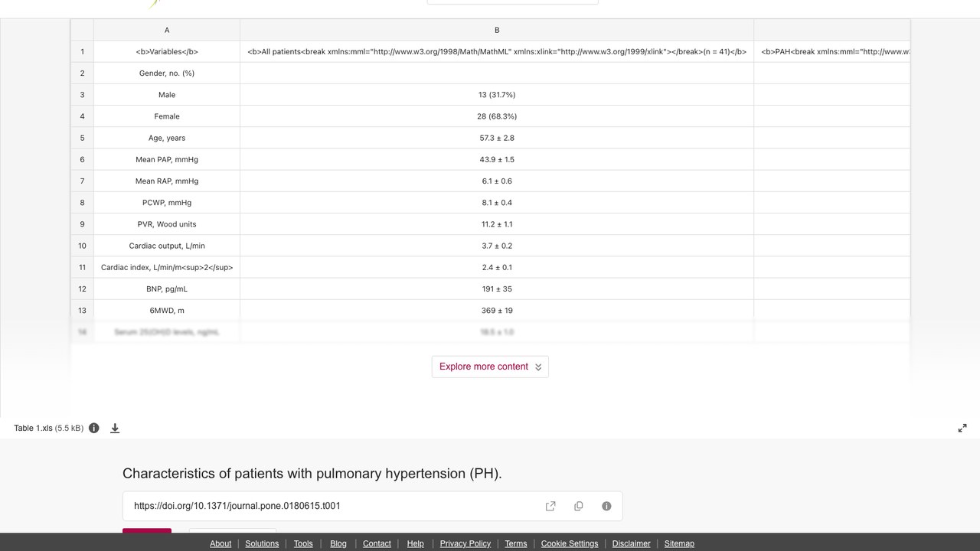Select the '57.3 ± 2.8' cell
The width and height of the screenshot is (980, 551).
[497, 138]
